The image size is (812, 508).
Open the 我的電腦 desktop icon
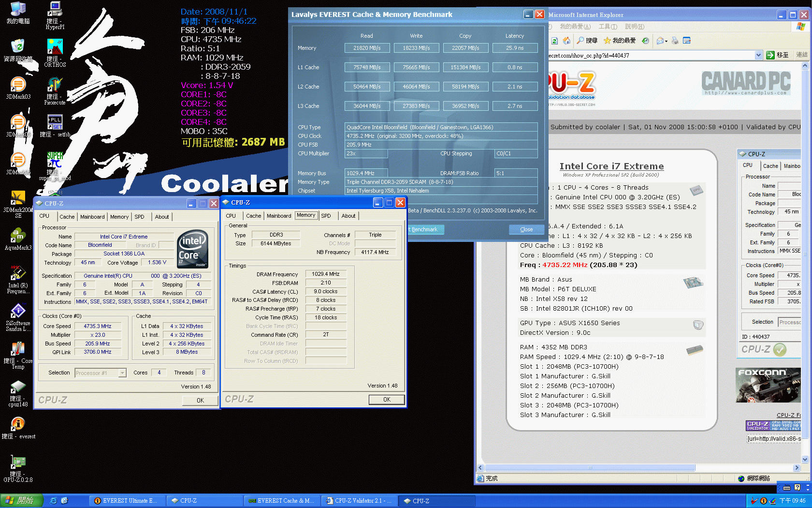click(x=18, y=13)
